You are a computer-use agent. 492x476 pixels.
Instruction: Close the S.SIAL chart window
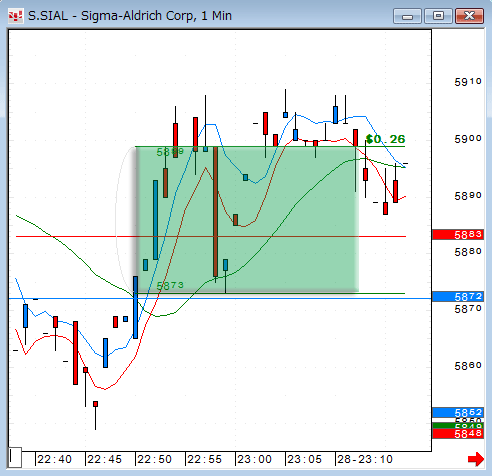(x=469, y=16)
